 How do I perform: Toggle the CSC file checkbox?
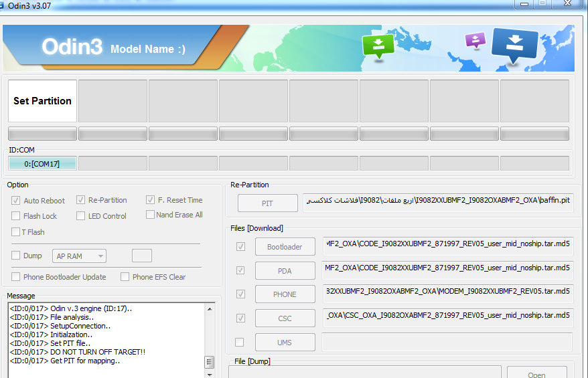pos(240,318)
